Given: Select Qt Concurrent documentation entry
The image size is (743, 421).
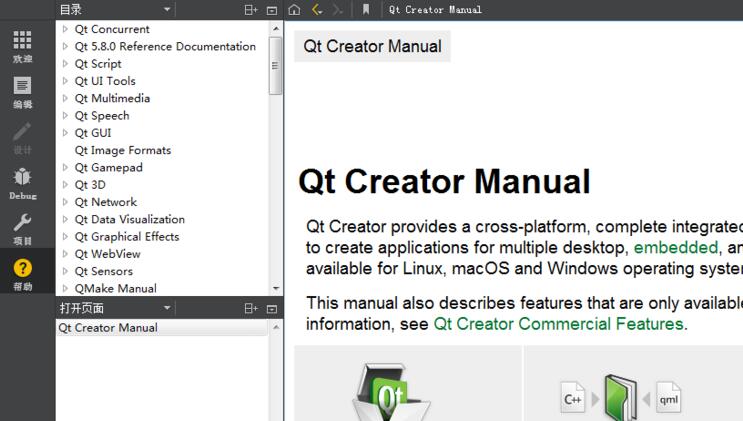Looking at the screenshot, I should [x=112, y=29].
